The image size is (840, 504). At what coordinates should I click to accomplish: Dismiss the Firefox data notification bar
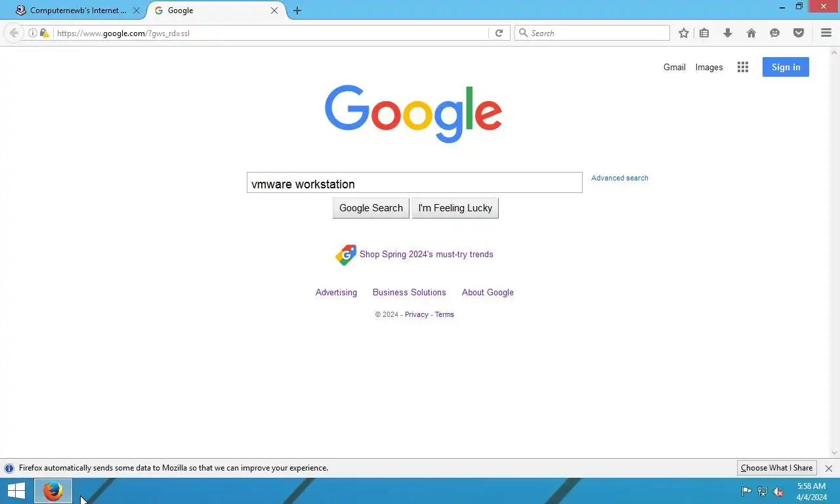pos(829,469)
